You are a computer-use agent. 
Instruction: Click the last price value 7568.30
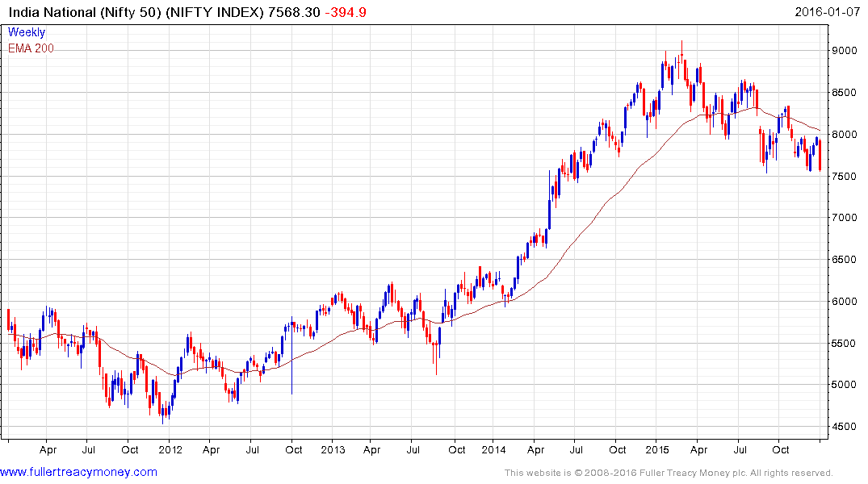(294, 12)
